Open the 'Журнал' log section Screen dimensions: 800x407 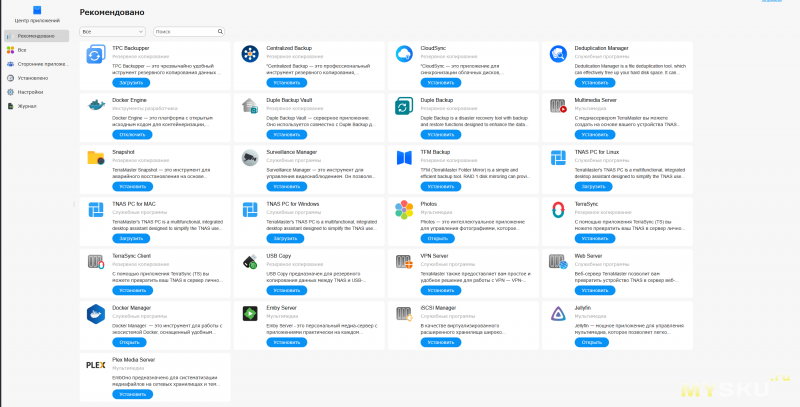click(27, 105)
